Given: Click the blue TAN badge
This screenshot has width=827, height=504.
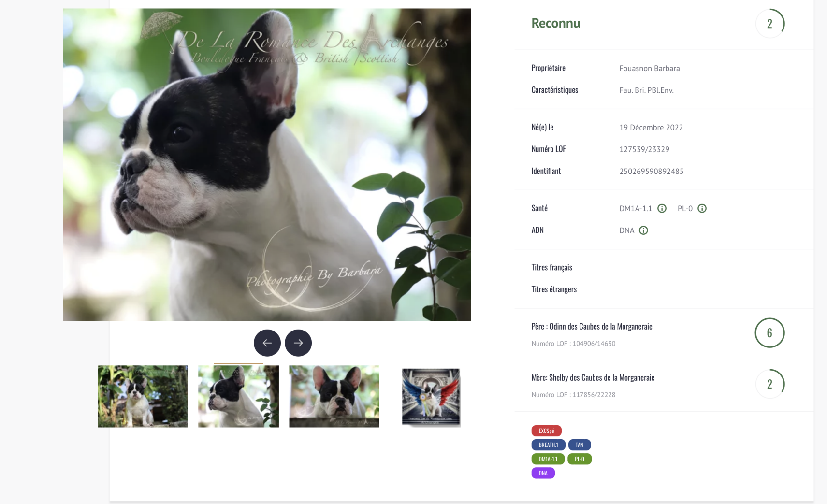Looking at the screenshot, I should (x=580, y=445).
